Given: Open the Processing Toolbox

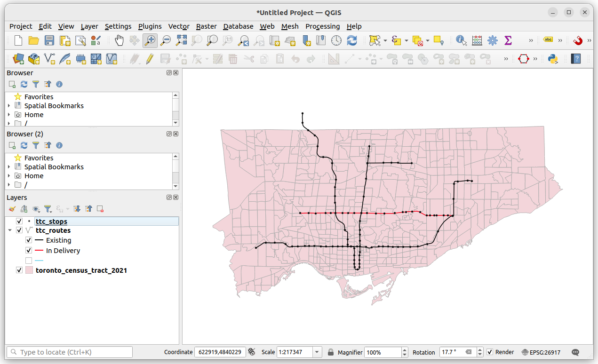Looking at the screenshot, I should (x=493, y=40).
